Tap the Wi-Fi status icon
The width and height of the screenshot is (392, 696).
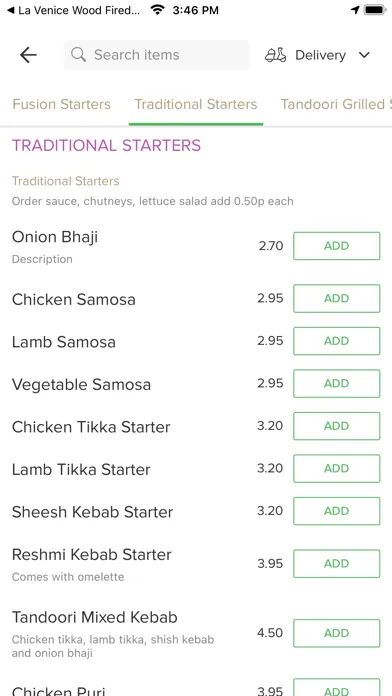coord(158,9)
